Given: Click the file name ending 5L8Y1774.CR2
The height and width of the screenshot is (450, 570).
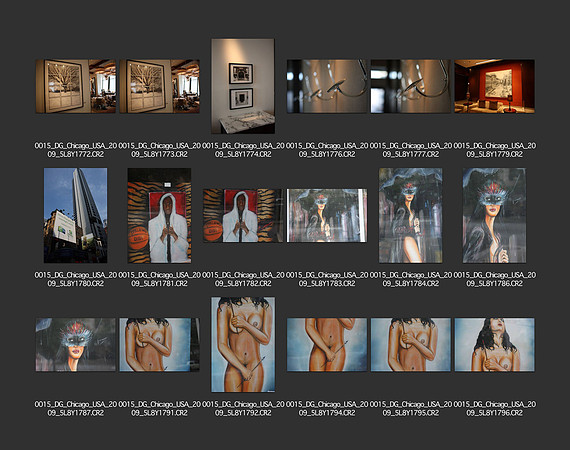Looking at the screenshot, I should click(x=243, y=150).
